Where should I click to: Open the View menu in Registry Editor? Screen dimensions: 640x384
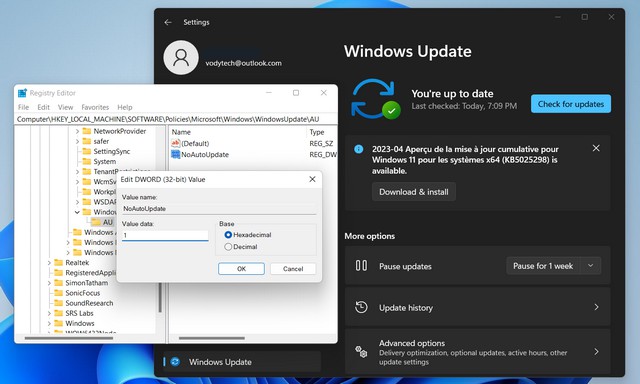(65, 107)
